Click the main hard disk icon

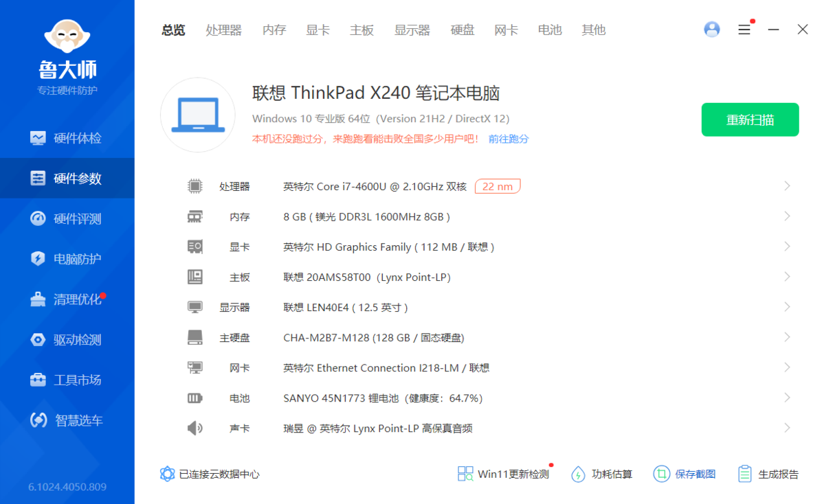click(195, 337)
